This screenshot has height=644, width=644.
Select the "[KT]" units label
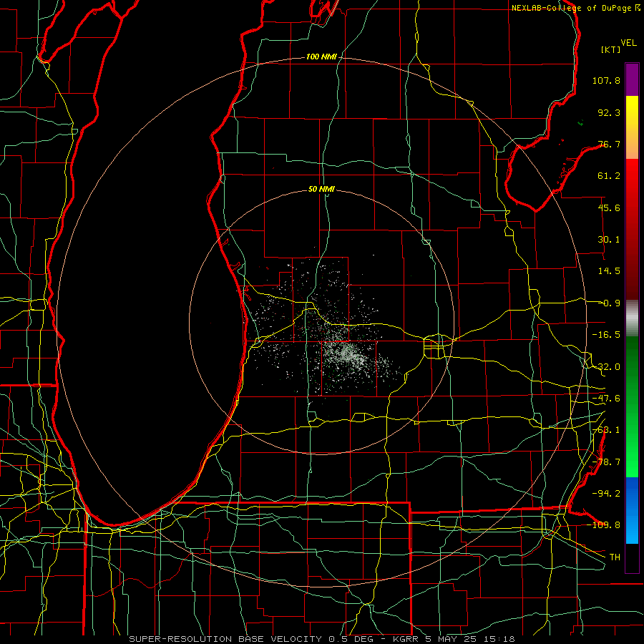(x=611, y=49)
